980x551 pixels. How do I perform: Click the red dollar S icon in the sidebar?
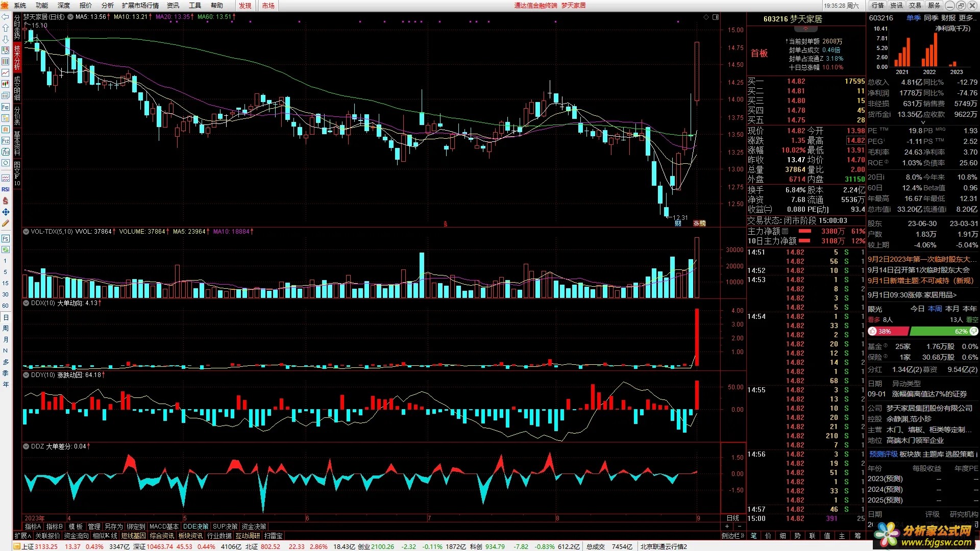pos(6,201)
